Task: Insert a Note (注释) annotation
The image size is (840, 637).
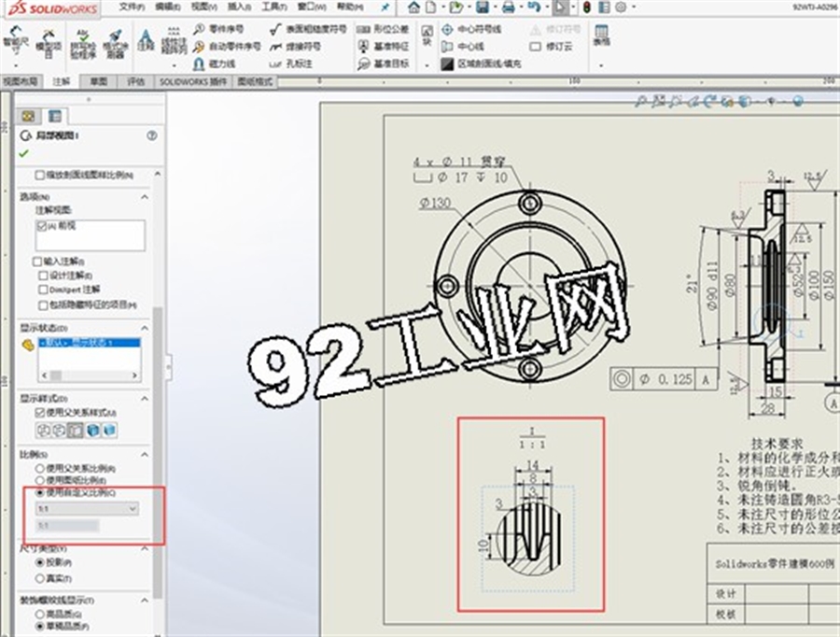Action: [146, 41]
